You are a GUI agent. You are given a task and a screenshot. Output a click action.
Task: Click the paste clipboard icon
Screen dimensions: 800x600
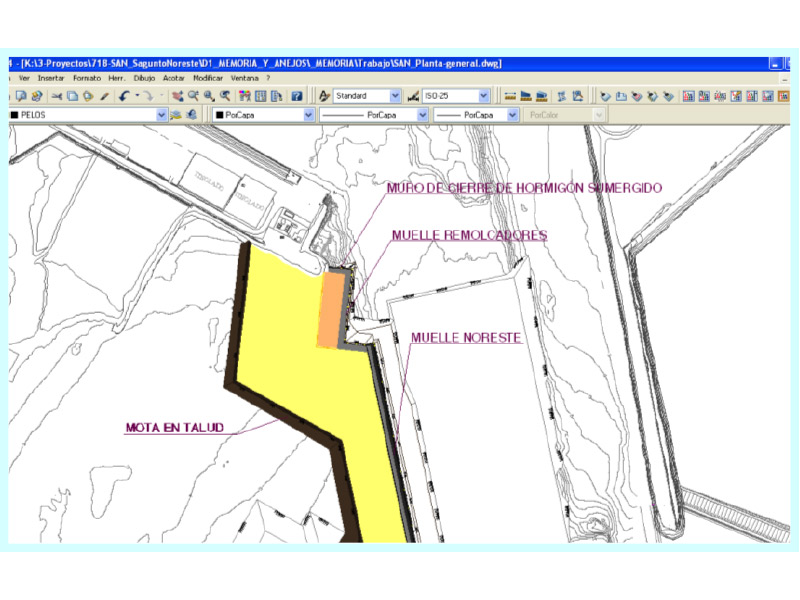88,96
